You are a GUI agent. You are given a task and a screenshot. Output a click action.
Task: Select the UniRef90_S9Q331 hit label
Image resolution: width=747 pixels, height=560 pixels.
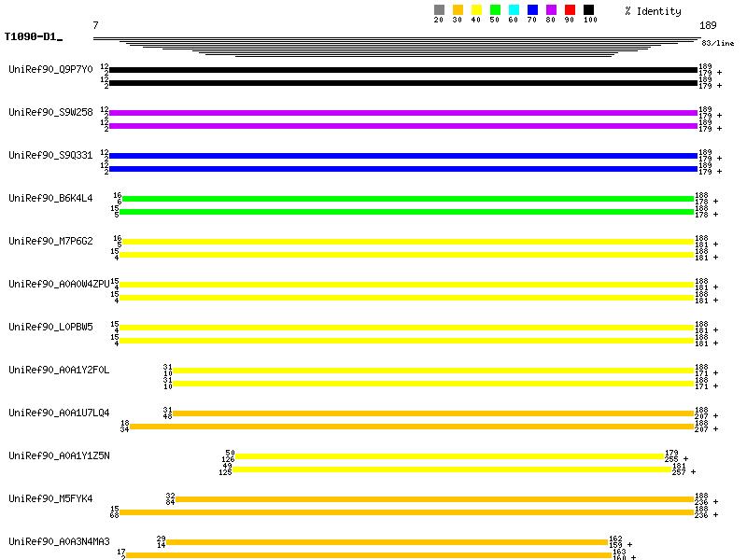point(50,155)
